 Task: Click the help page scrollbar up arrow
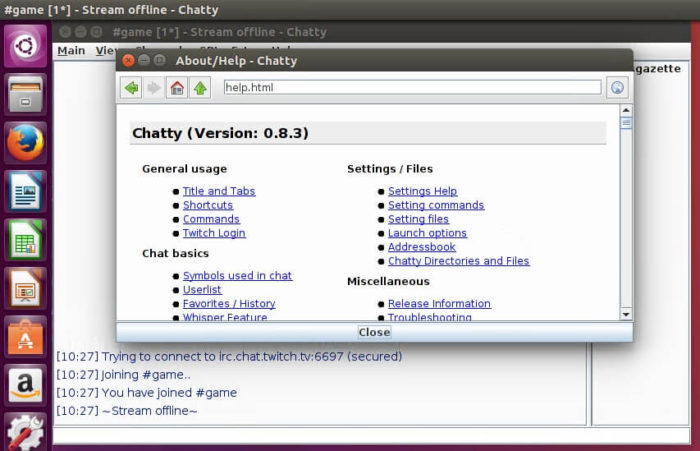[626, 110]
